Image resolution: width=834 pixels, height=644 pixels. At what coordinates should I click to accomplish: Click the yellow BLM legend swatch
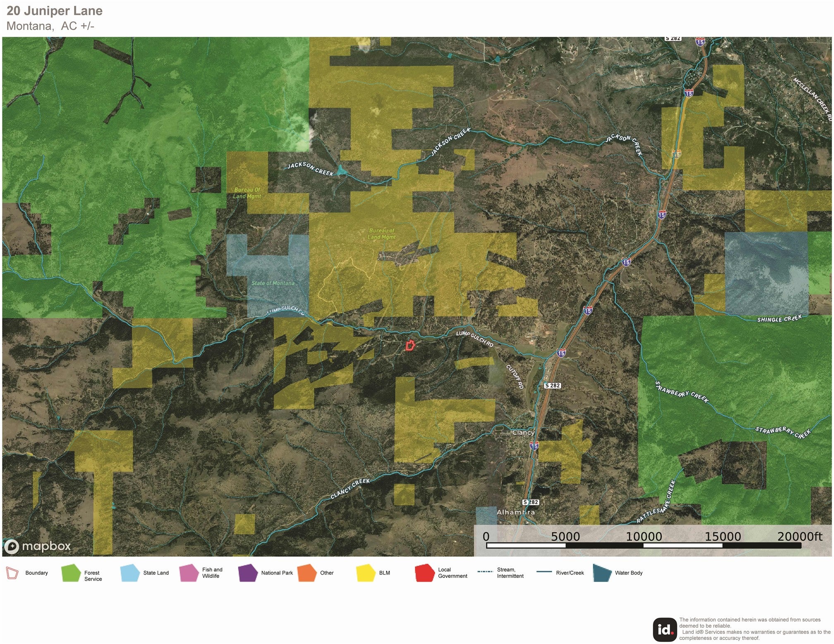pyautogui.click(x=366, y=573)
